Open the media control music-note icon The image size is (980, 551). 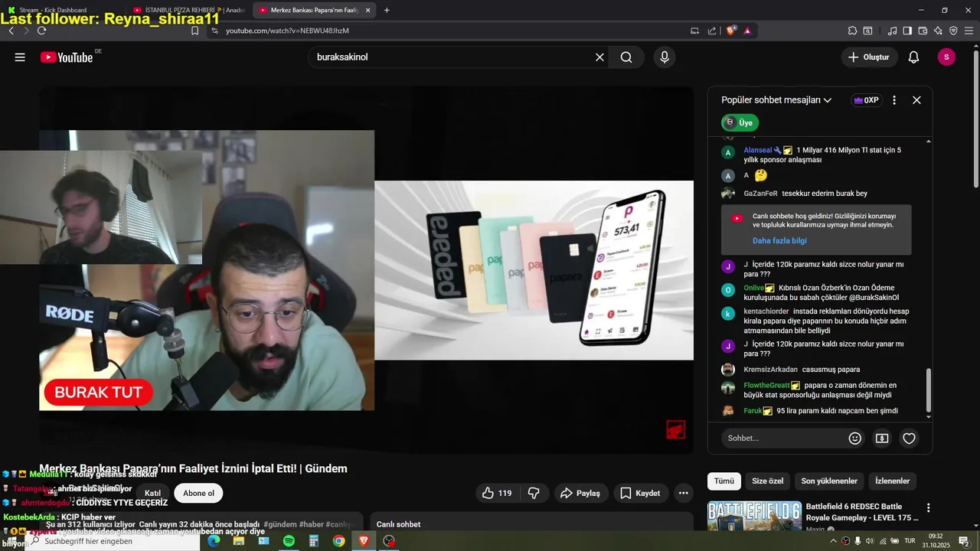(x=892, y=31)
